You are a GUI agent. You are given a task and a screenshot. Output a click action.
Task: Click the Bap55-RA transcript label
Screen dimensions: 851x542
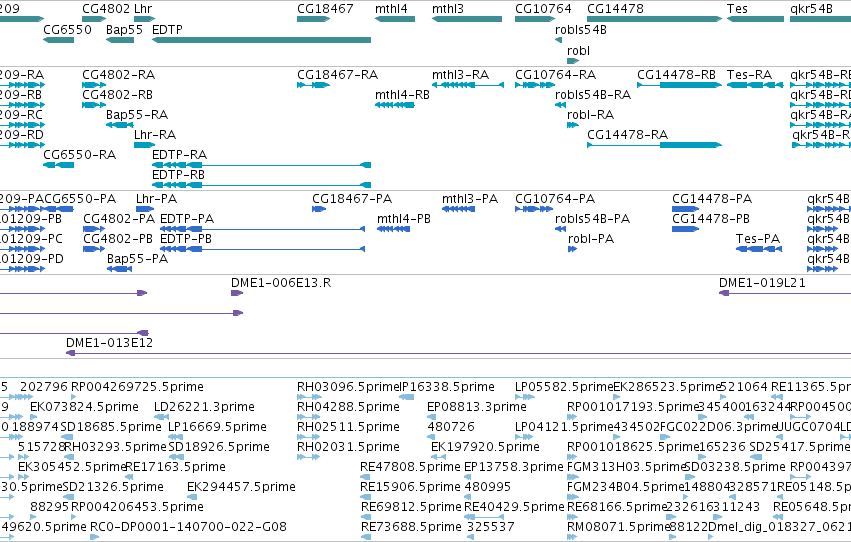137,115
